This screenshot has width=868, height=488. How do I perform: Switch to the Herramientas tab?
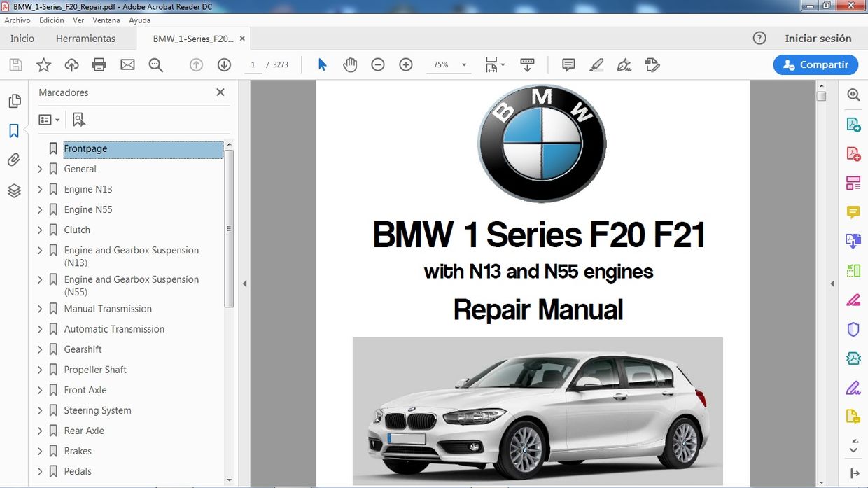pyautogui.click(x=85, y=39)
